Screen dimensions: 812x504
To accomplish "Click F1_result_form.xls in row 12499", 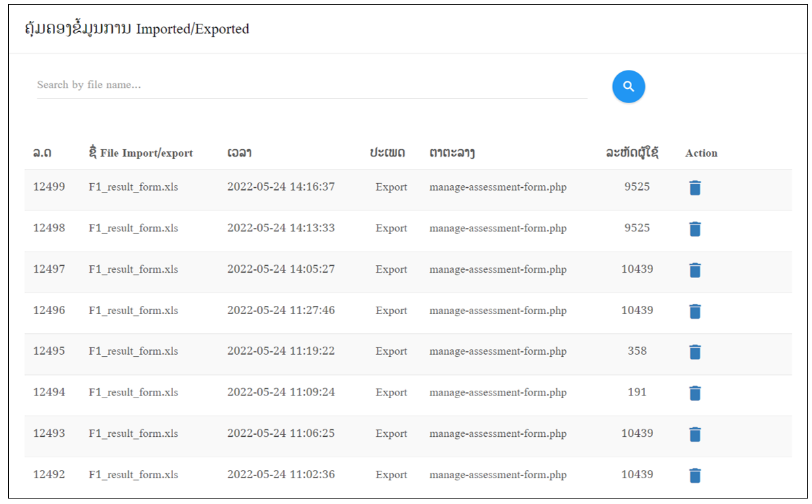I will coord(133,187).
